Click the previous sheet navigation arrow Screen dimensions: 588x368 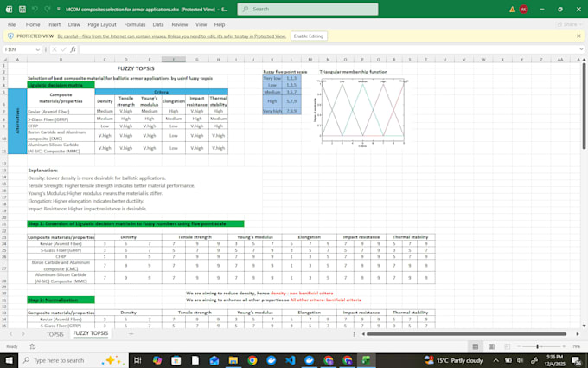click(x=11, y=334)
